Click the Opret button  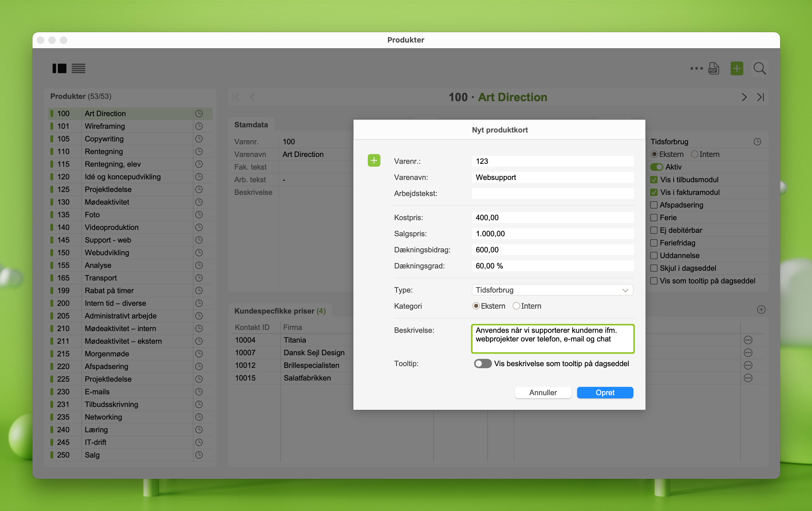(605, 392)
